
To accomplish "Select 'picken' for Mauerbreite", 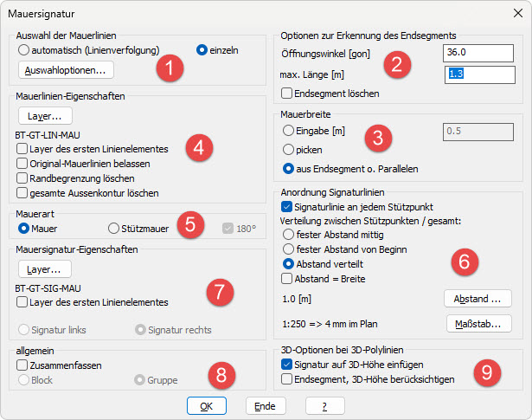I will [x=288, y=149].
